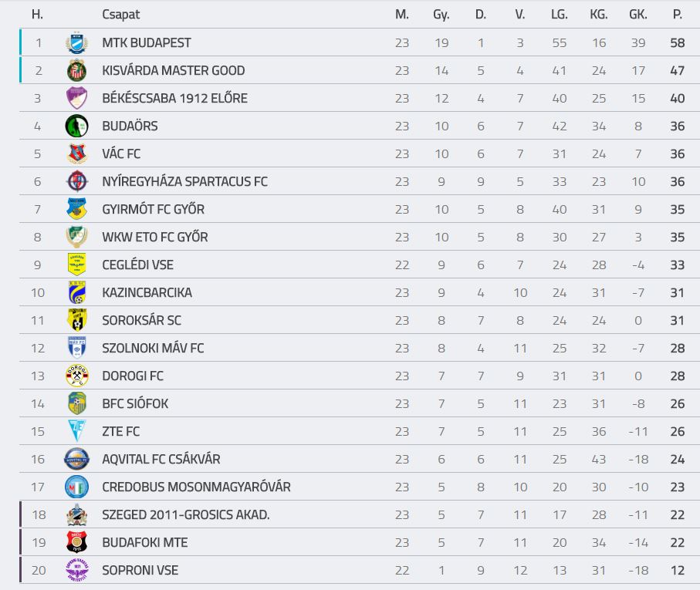The width and height of the screenshot is (700, 590).
Task: Open the Soroksár SC team link
Action: [141, 320]
